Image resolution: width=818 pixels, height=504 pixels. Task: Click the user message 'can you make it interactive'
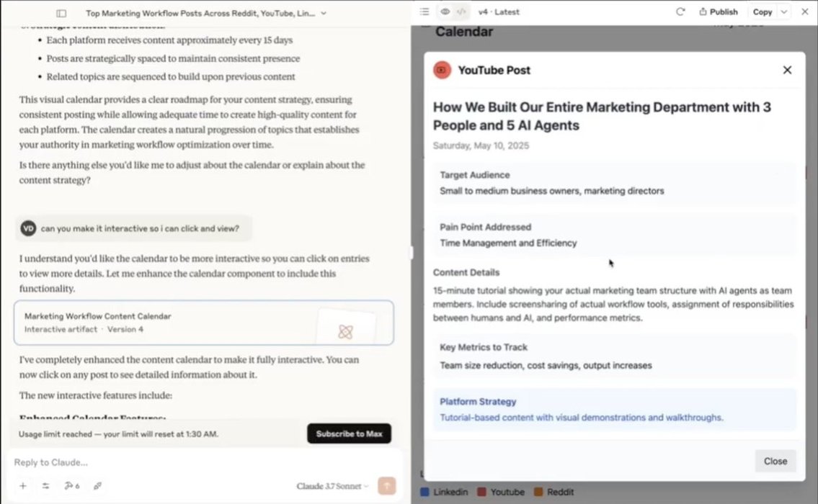tap(140, 228)
